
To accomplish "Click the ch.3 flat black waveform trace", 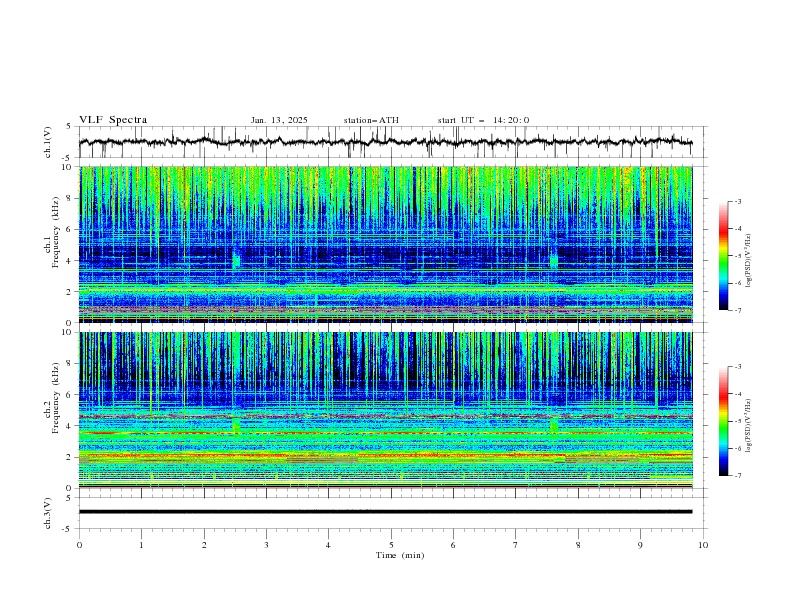I will (385, 512).
